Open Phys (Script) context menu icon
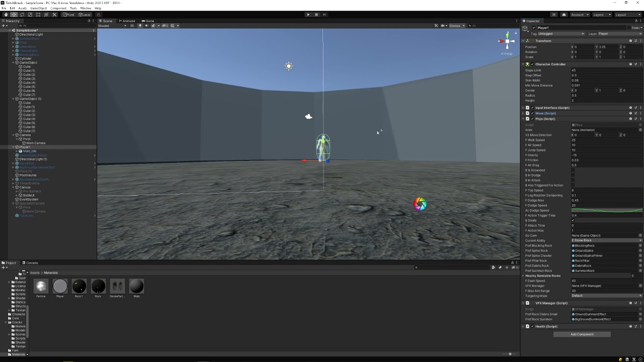644x362 pixels. click(640, 119)
